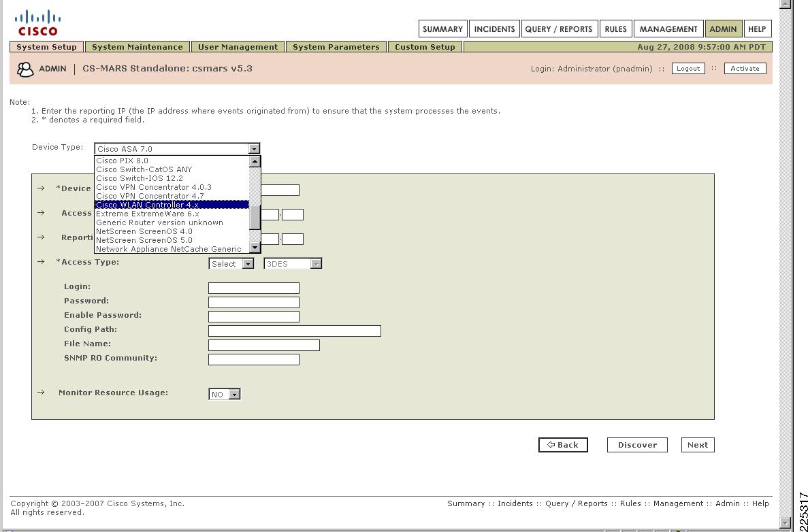Click the footer Rules link
Screen dimensions: 808x532
(630, 503)
